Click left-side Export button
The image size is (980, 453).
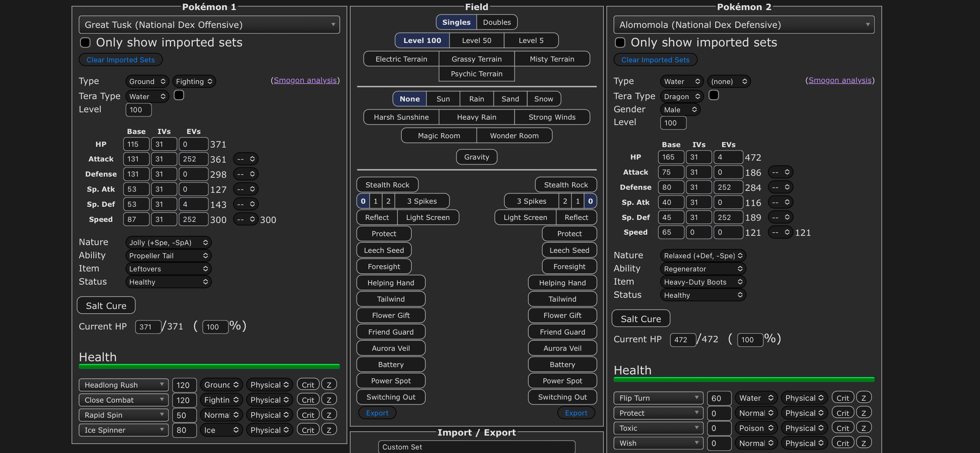click(377, 413)
